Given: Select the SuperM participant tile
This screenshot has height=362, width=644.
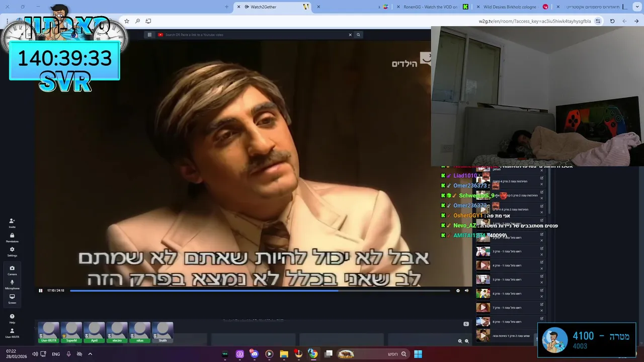Looking at the screenshot, I should (x=71, y=332).
